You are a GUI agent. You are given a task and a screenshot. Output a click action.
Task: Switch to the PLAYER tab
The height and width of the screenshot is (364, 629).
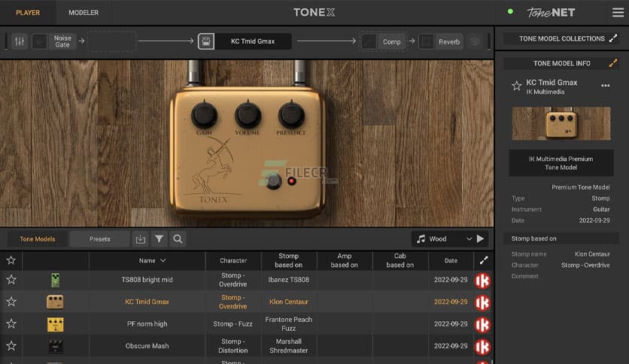tap(28, 13)
